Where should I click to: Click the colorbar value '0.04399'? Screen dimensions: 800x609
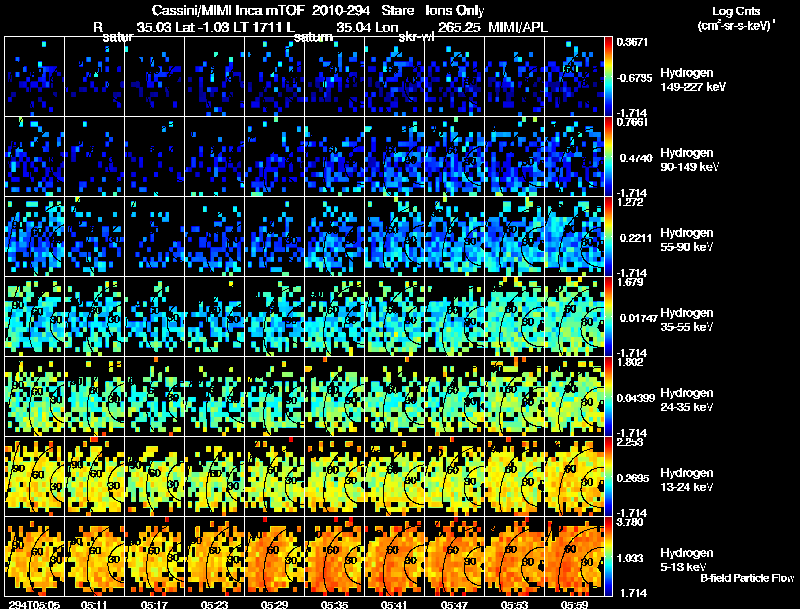(x=636, y=398)
